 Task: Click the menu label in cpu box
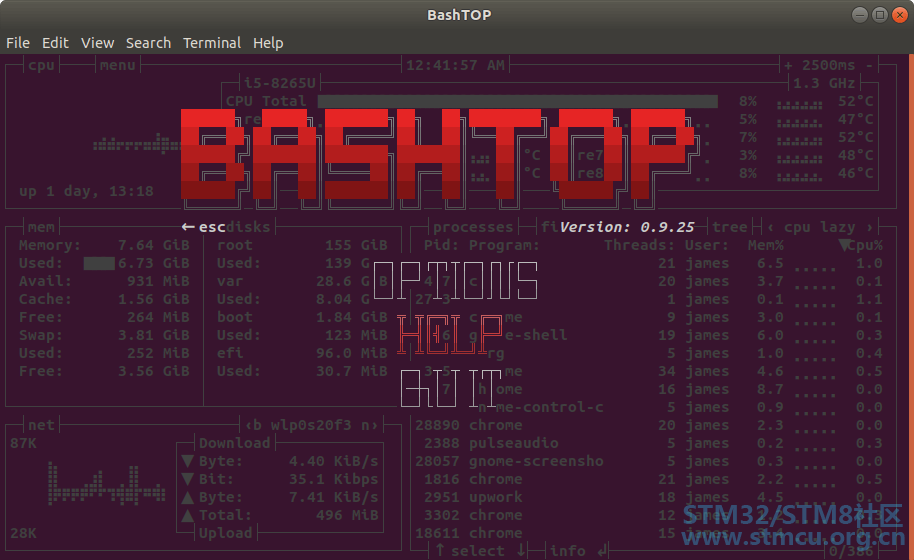pyautogui.click(x=118, y=65)
